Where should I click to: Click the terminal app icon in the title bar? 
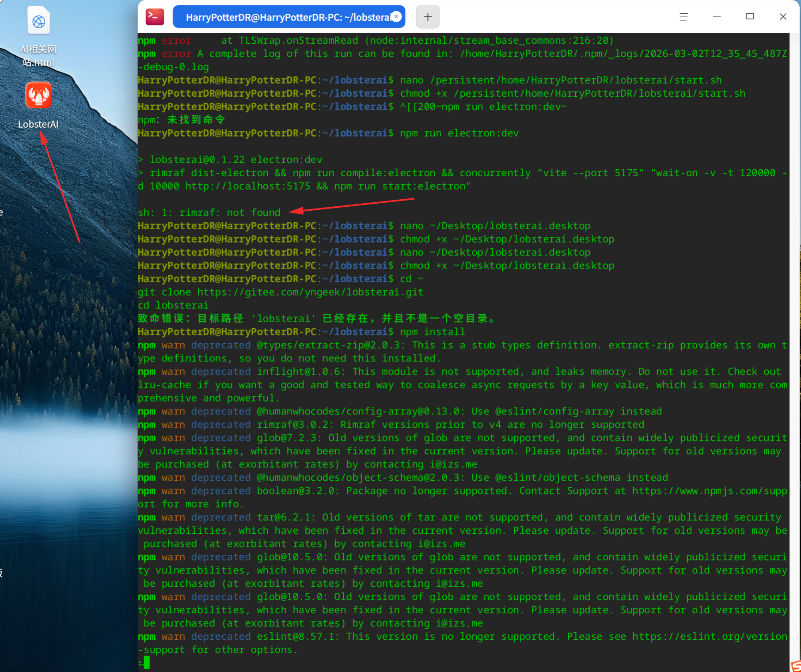(x=155, y=17)
